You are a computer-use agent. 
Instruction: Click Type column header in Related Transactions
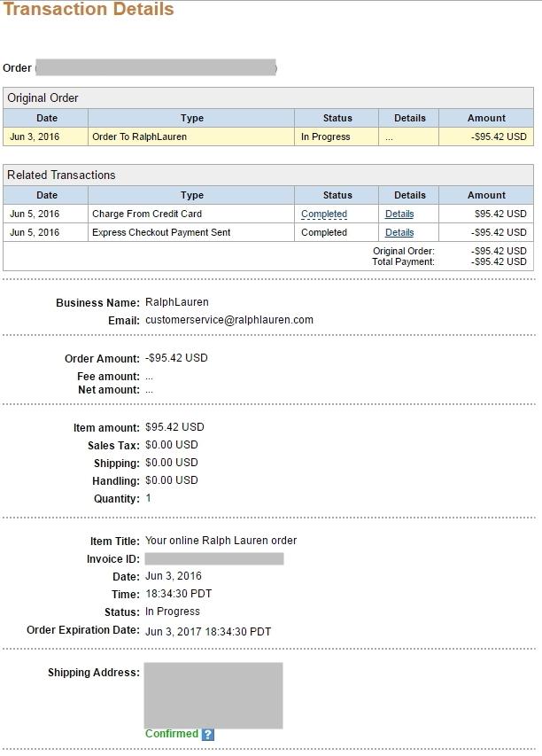click(x=191, y=195)
